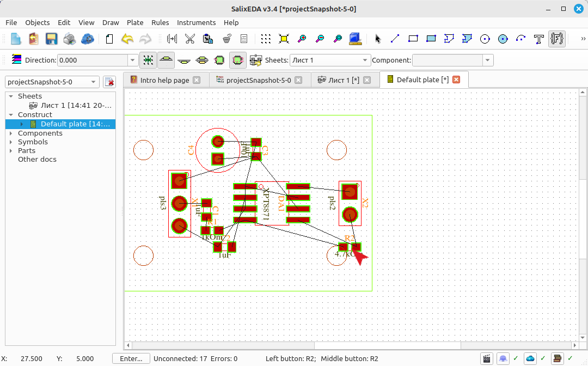The image size is (588, 366).
Task: Click the blank page icon
Action: (109, 39)
